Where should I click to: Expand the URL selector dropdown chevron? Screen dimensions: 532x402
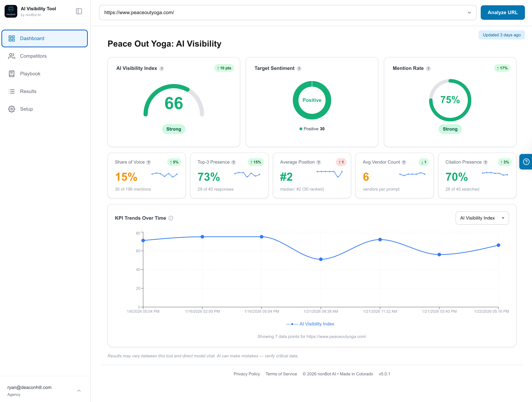coord(469,13)
